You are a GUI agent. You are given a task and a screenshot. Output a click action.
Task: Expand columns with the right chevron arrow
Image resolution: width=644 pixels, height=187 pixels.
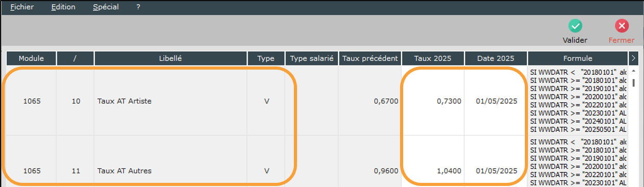[634, 58]
